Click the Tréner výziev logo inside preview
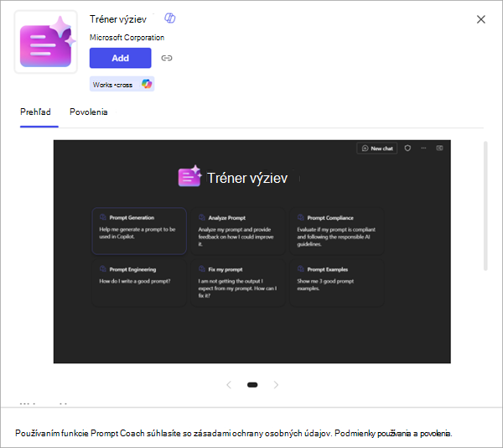 [x=189, y=176]
